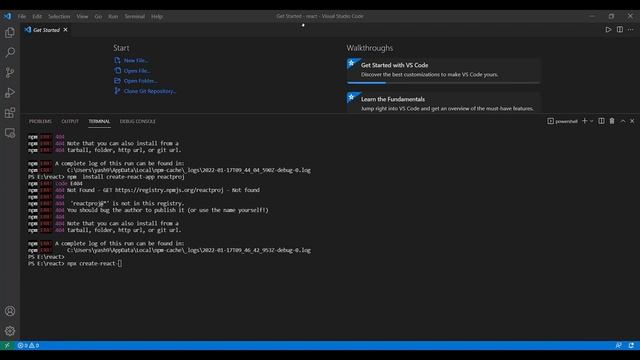This screenshot has width=640, height=360.
Task: Minimize the VS Code window
Action: (592, 16)
